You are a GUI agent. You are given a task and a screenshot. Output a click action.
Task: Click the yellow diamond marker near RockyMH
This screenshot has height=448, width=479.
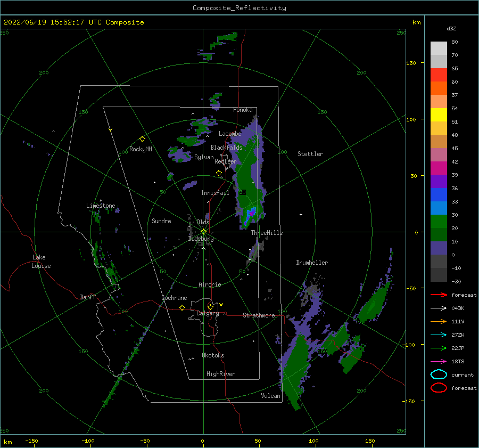pos(142,139)
